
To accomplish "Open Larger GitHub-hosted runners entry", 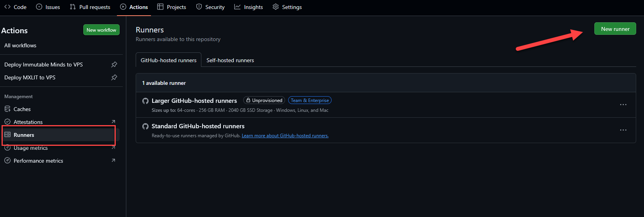I will [194, 100].
